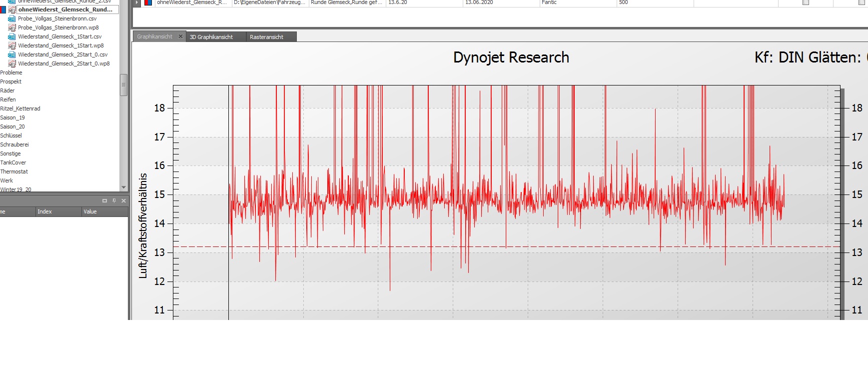
Task: Toggle the rightmost checkbox in the run row
Action: [861, 2]
